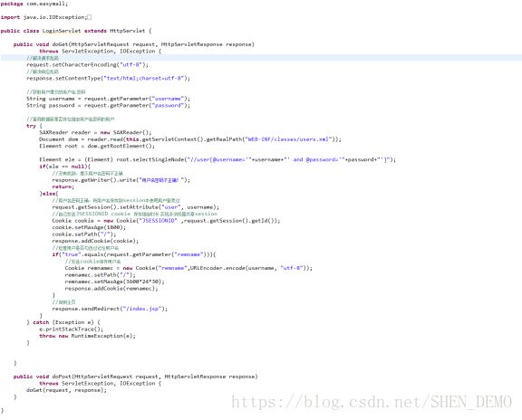The width and height of the screenshot is (522, 420).
Task: Click the 'throw new RuntimeException(e);' line
Action: pos(87,336)
